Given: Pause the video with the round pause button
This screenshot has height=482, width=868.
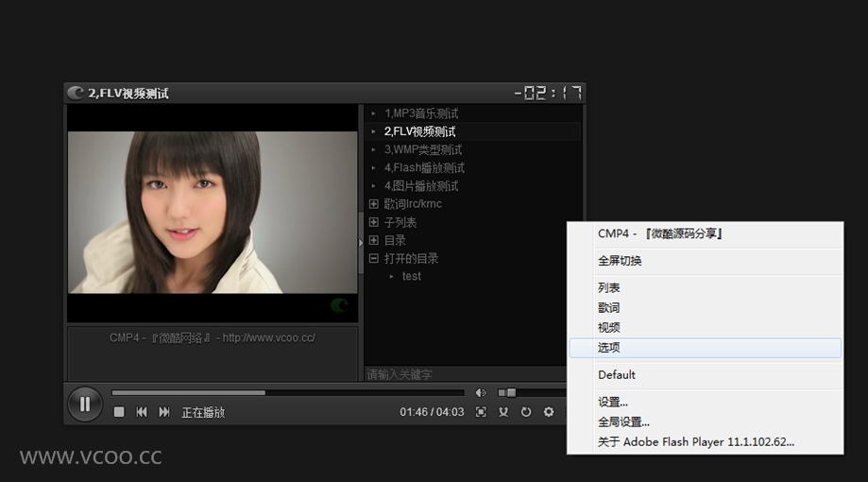Looking at the screenshot, I should point(85,405).
